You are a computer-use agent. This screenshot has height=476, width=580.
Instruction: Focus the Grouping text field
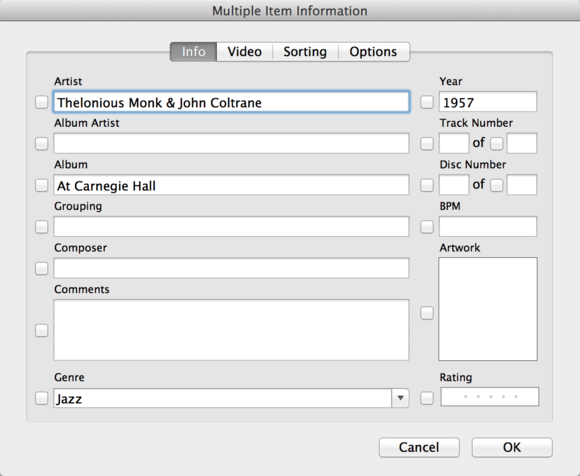pos(232,226)
